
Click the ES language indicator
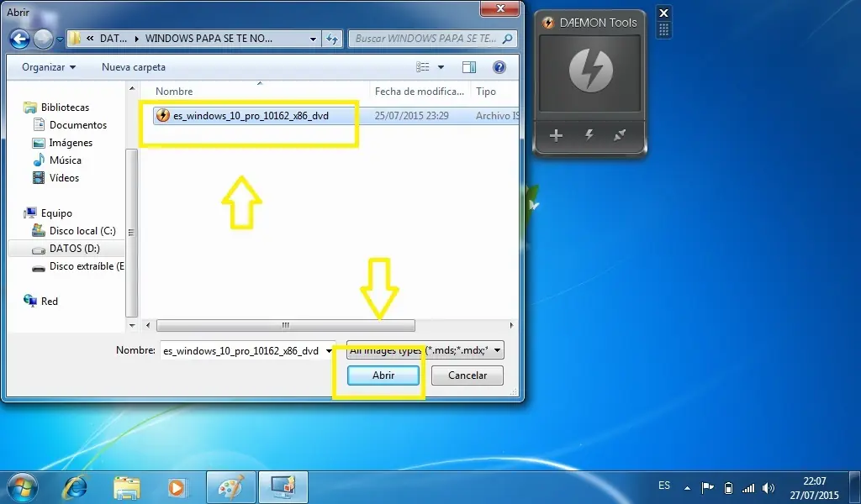664,486
